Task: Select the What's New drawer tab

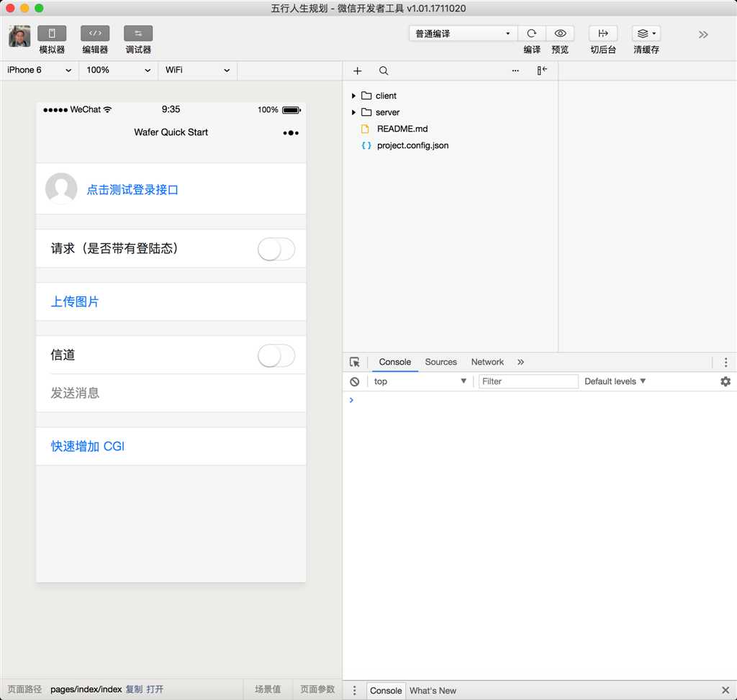Action: [433, 691]
